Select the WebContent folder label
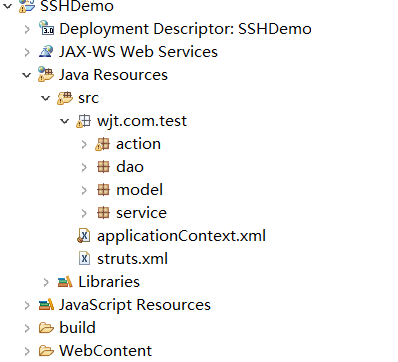 105,351
